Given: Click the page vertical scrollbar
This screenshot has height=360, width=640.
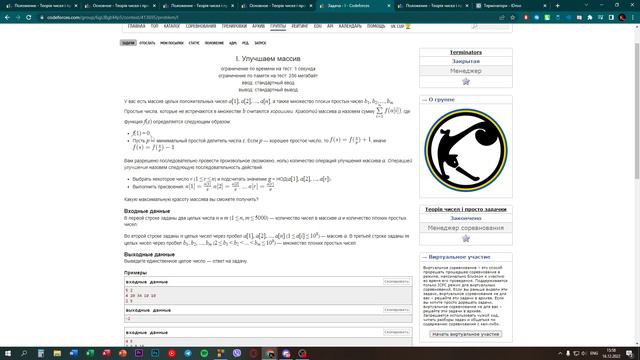Looking at the screenshot, I should point(637,110).
